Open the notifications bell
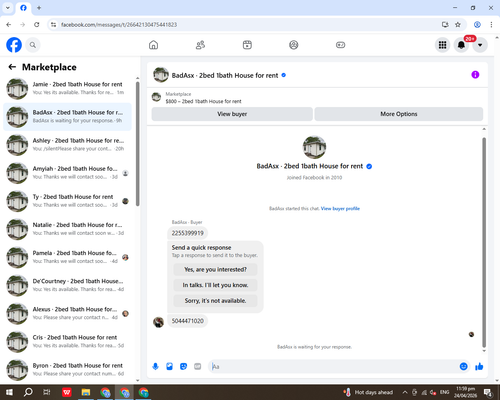The width and height of the screenshot is (500, 400). click(461, 45)
